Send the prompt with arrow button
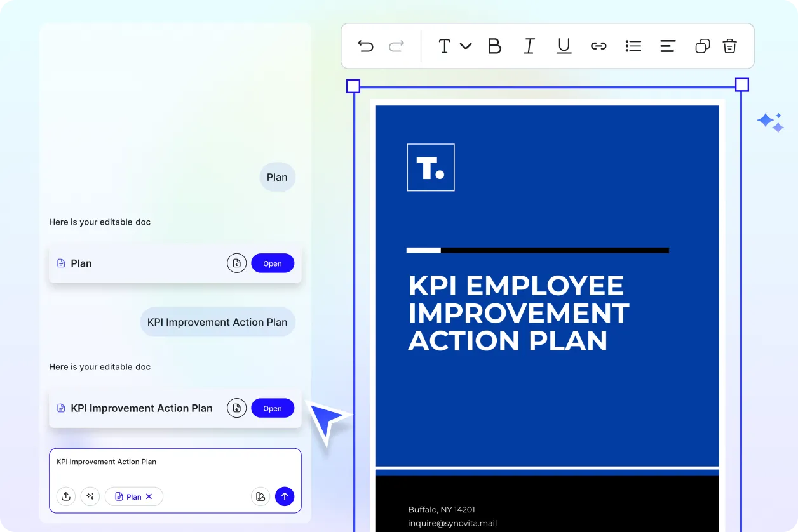Viewport: 798px width, 532px height. (285, 496)
